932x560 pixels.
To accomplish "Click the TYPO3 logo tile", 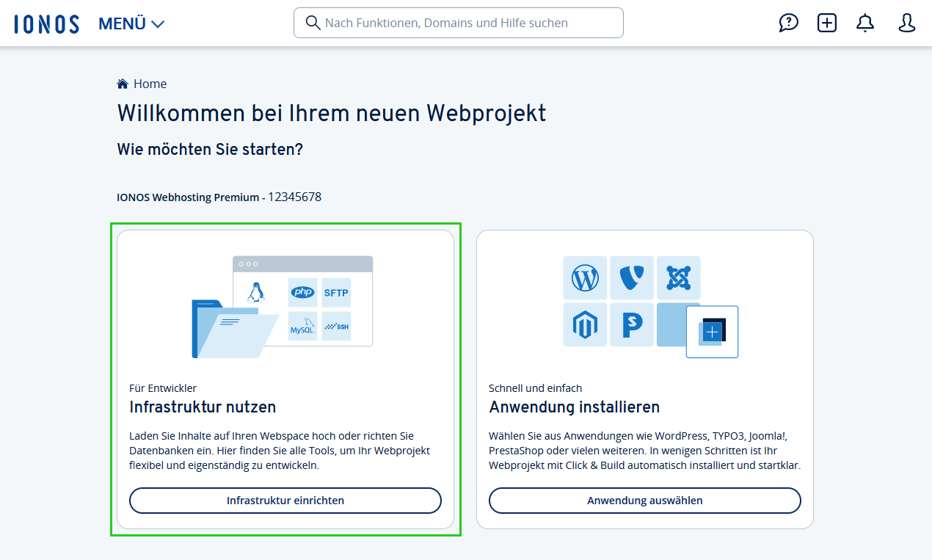I will click(x=632, y=278).
